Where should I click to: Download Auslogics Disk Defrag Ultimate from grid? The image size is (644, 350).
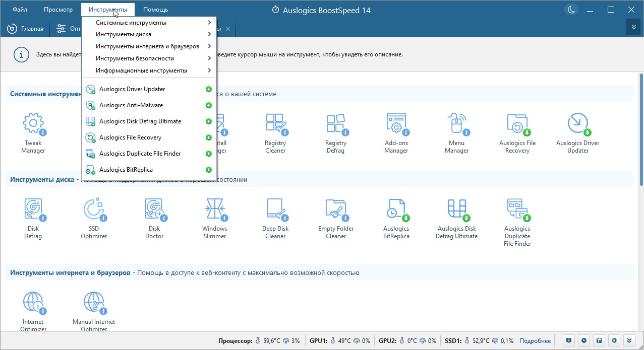coord(457,219)
